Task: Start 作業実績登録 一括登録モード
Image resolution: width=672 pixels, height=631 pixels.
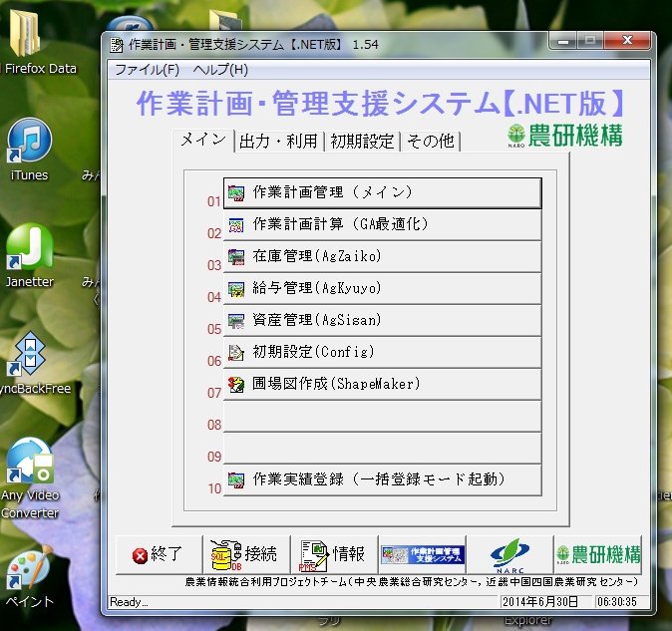Action: (382, 479)
